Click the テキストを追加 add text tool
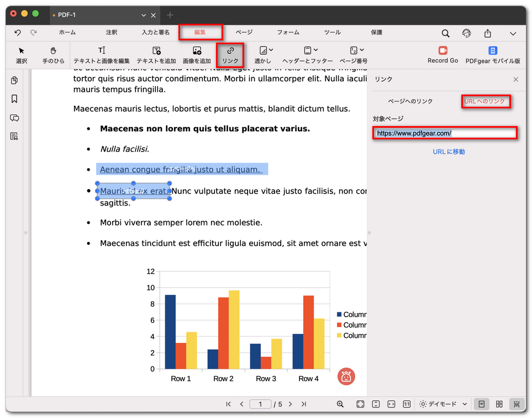Viewport: 532px width, 418px height. point(156,55)
